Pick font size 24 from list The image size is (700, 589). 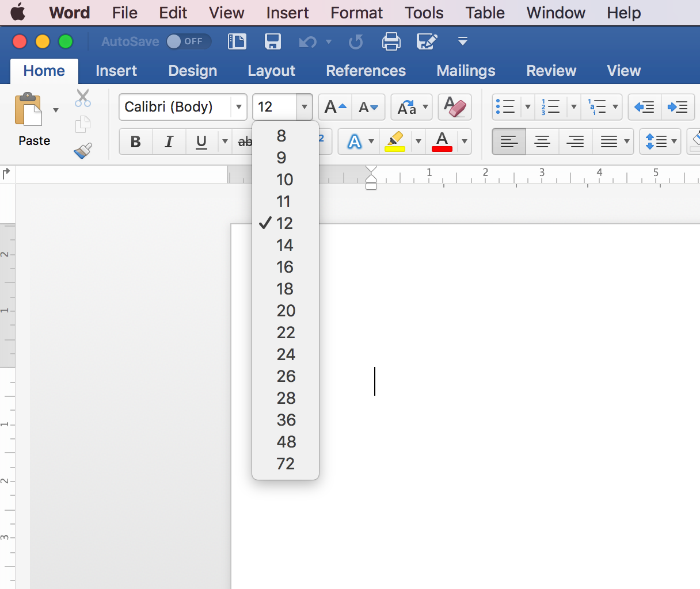pos(286,354)
